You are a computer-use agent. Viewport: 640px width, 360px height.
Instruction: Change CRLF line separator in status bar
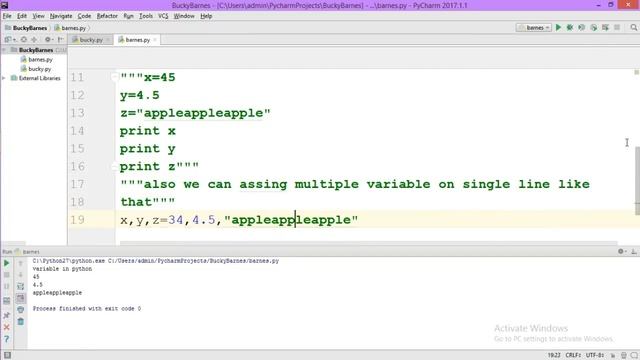click(573, 355)
